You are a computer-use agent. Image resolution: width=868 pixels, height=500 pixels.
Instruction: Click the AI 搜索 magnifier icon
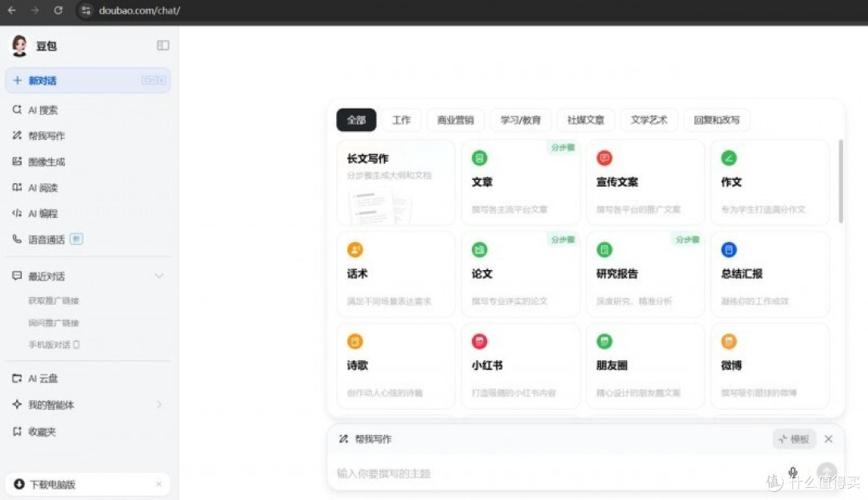point(17,109)
